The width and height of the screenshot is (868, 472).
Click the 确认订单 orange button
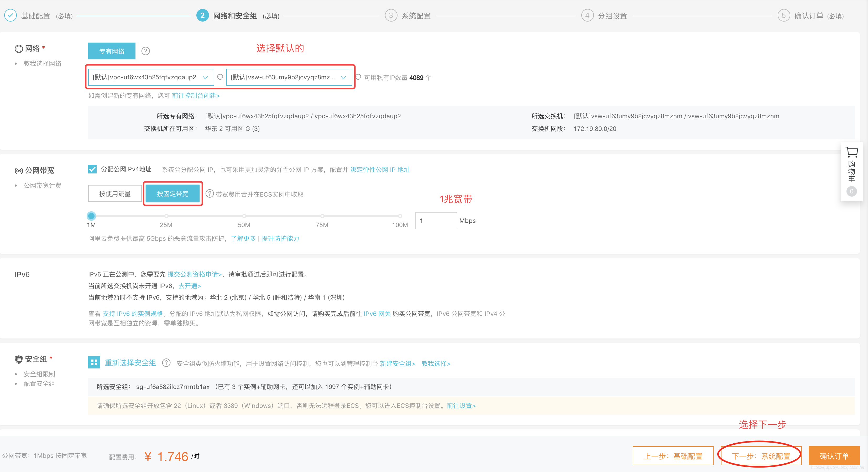click(x=834, y=456)
